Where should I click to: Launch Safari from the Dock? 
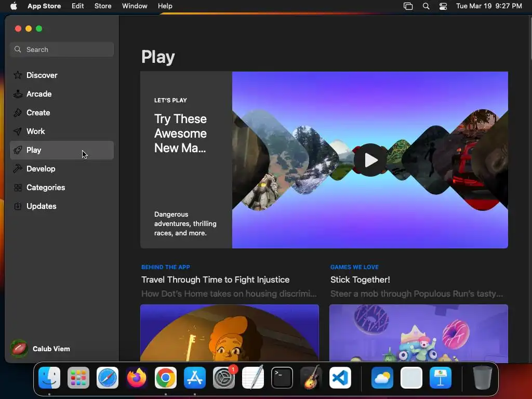(x=108, y=378)
